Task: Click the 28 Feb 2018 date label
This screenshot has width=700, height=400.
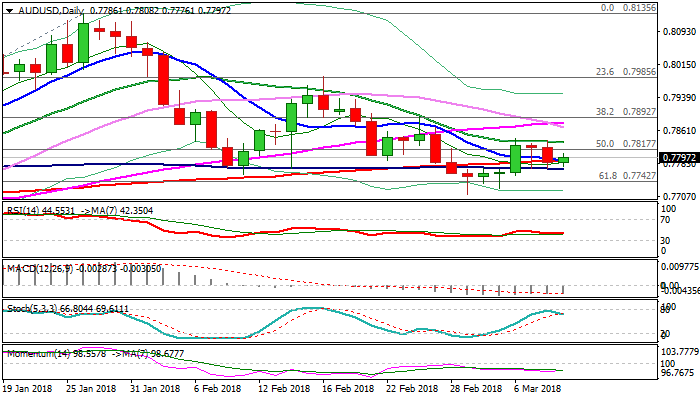Action: [476, 388]
